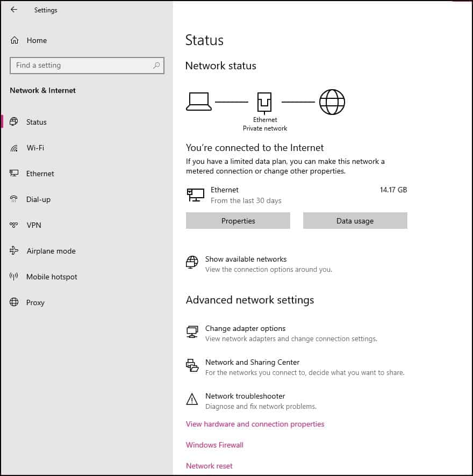The image size is (473, 476).
Task: Click the search magnifier icon
Action: click(156, 66)
